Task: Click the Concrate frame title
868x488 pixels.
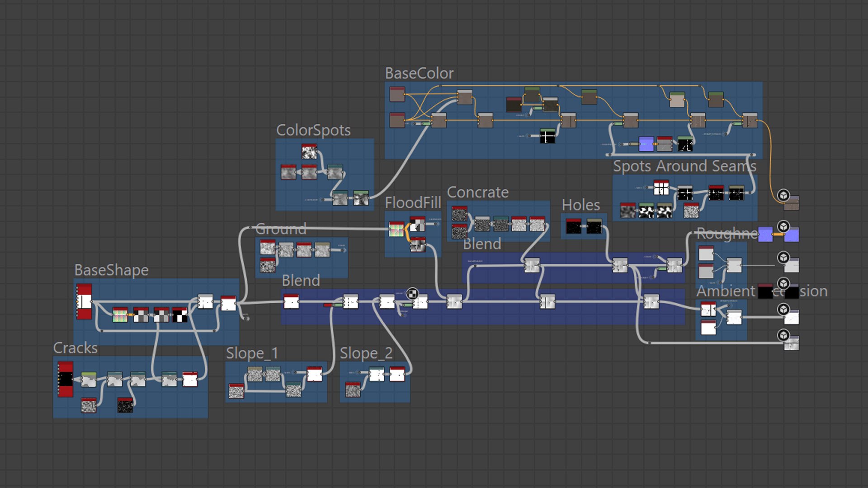Action: [478, 192]
